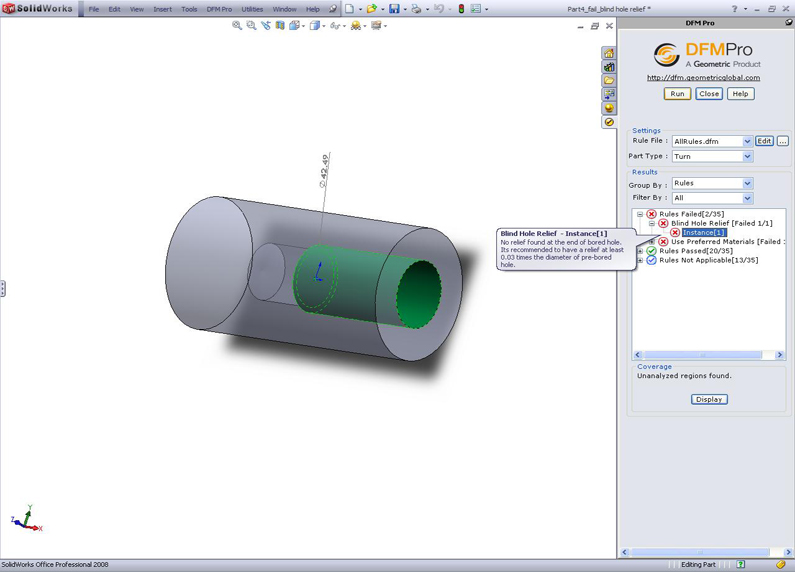Open the Part Type dropdown
795x572 pixels.
pyautogui.click(x=747, y=157)
